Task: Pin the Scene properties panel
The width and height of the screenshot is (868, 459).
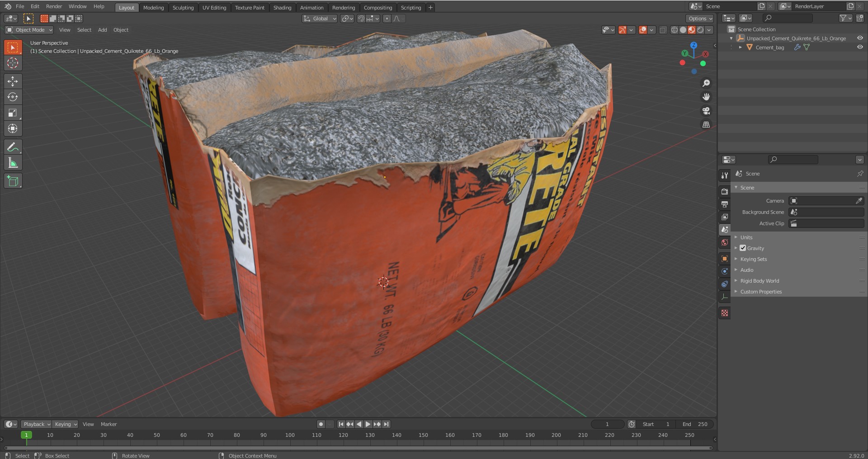Action: pyautogui.click(x=860, y=174)
